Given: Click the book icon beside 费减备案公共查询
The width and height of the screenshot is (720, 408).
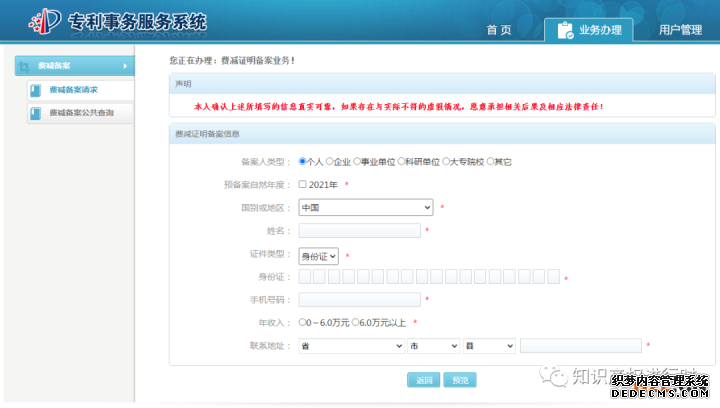Looking at the screenshot, I should click(36, 113).
